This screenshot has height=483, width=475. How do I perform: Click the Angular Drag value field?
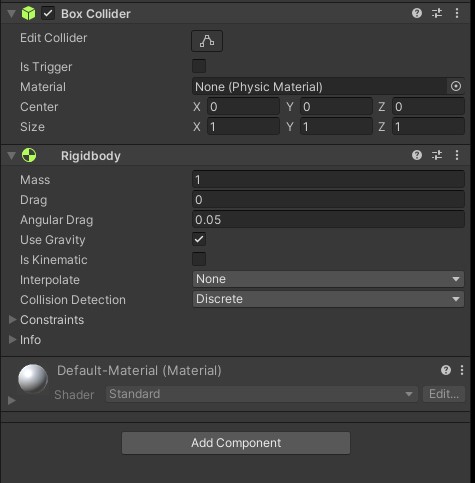click(328, 220)
